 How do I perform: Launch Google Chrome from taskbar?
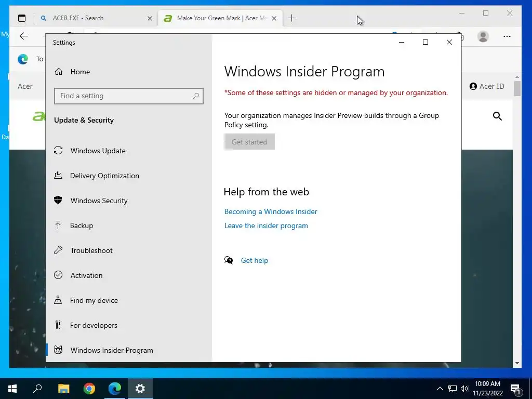(89, 389)
